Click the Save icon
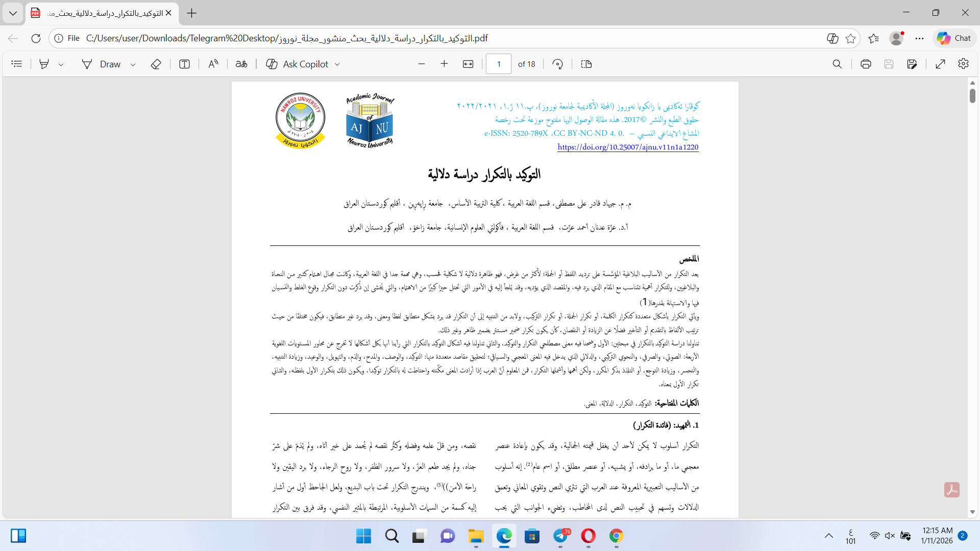The height and width of the screenshot is (551, 980). (x=889, y=64)
